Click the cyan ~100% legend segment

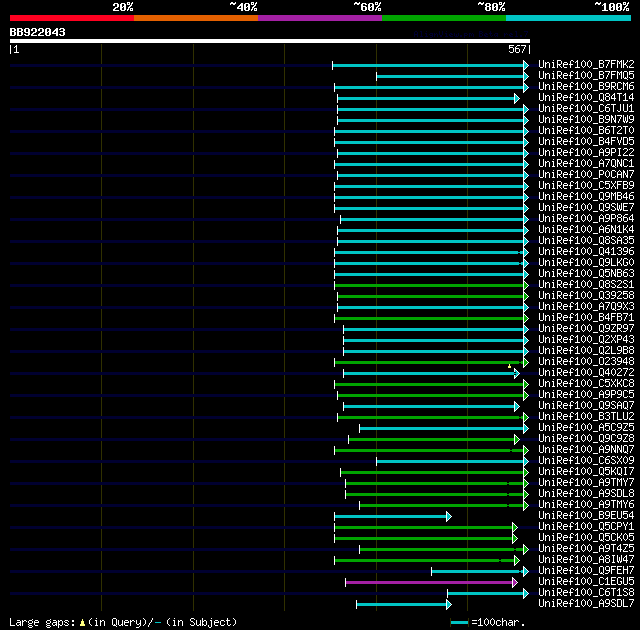pyautogui.click(x=568, y=18)
